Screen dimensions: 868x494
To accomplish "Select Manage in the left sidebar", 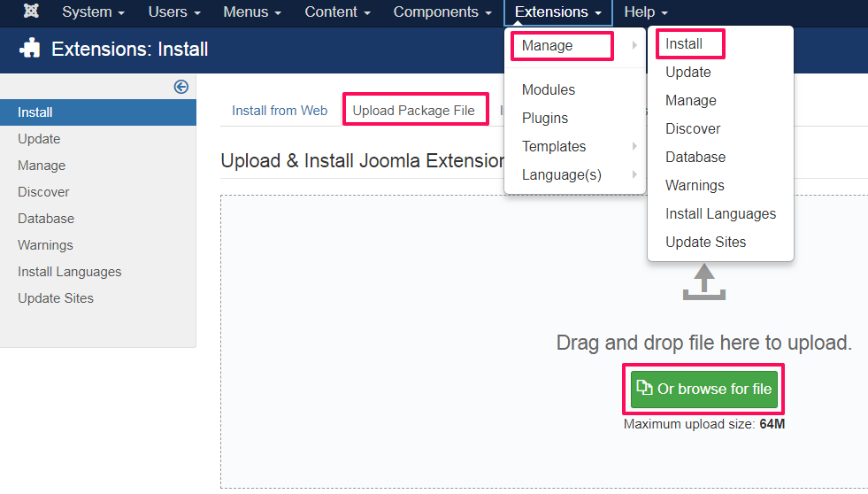I will pos(98,166).
